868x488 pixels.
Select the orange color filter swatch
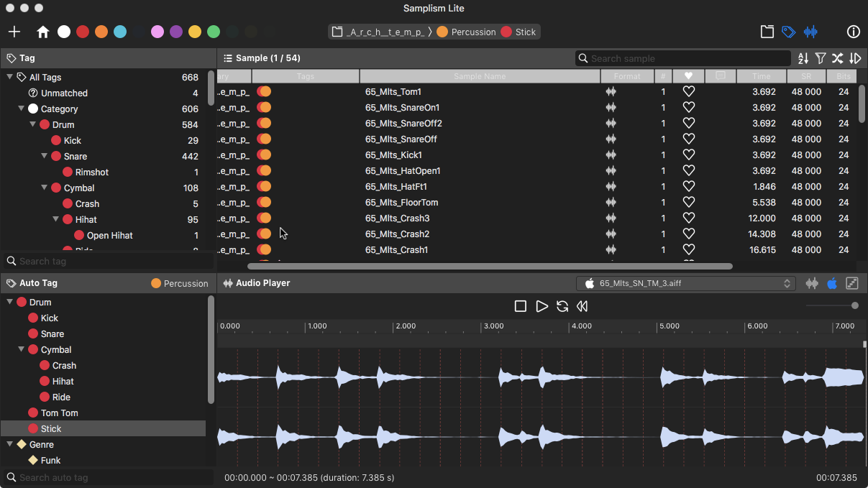[101, 32]
